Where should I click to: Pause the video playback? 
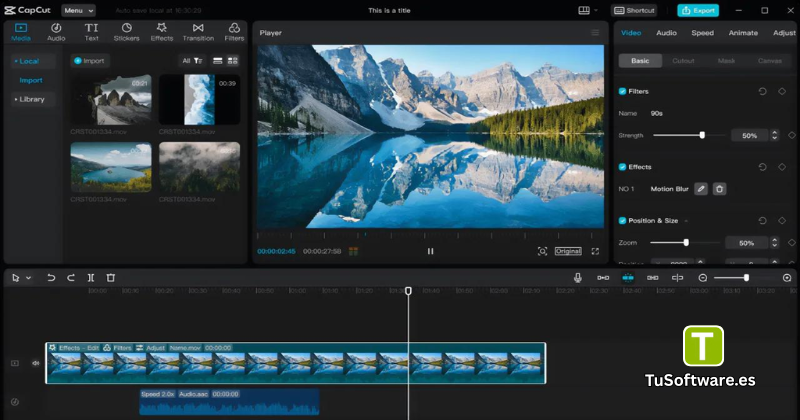point(430,251)
